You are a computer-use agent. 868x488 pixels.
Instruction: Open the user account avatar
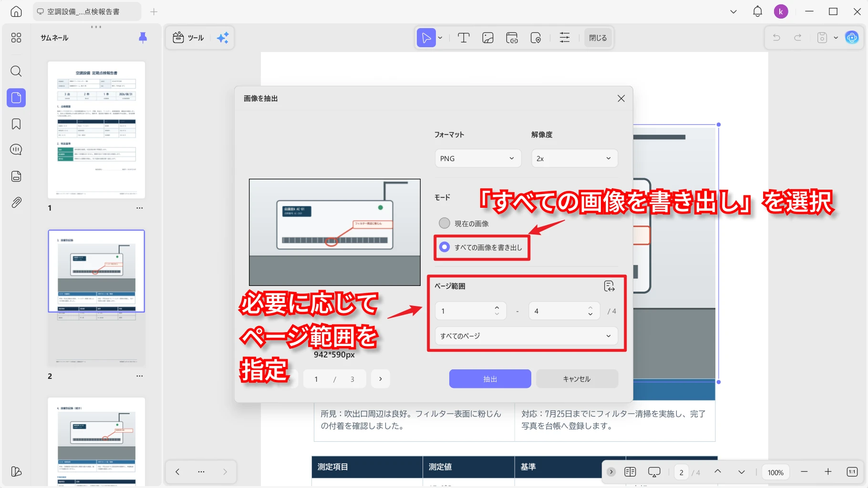[x=781, y=11]
